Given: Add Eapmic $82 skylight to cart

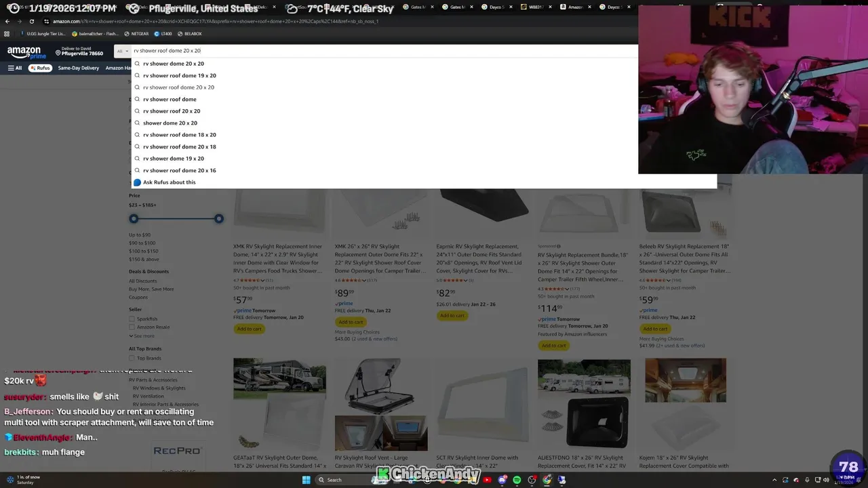Looking at the screenshot, I should 452,315.
